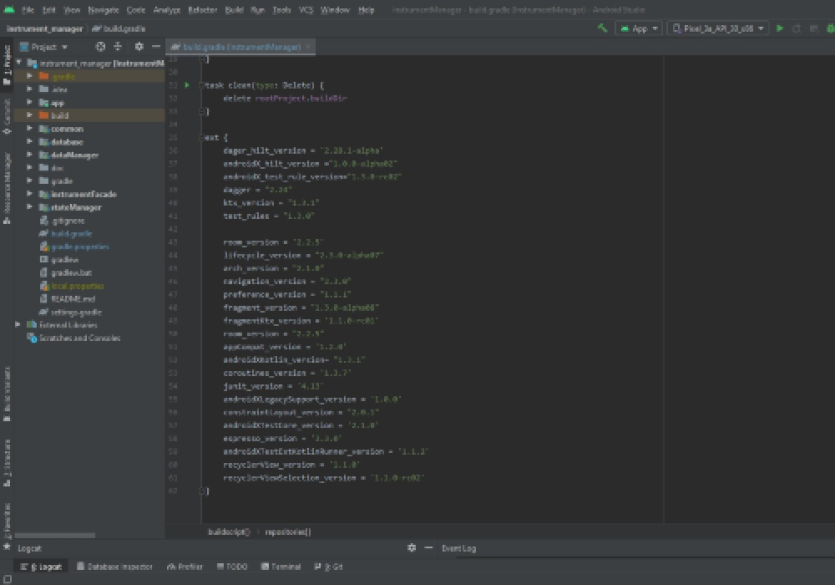
Task: Open the Refactor menu
Action: point(202,9)
